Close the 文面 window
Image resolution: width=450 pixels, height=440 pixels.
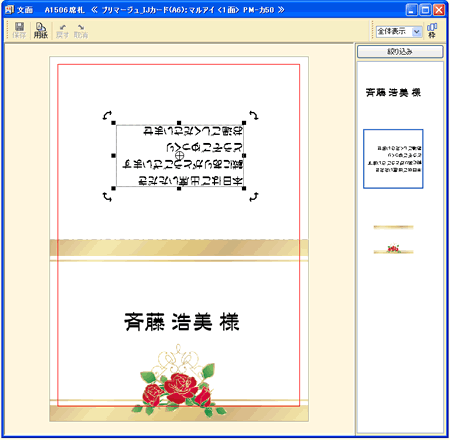click(439, 10)
